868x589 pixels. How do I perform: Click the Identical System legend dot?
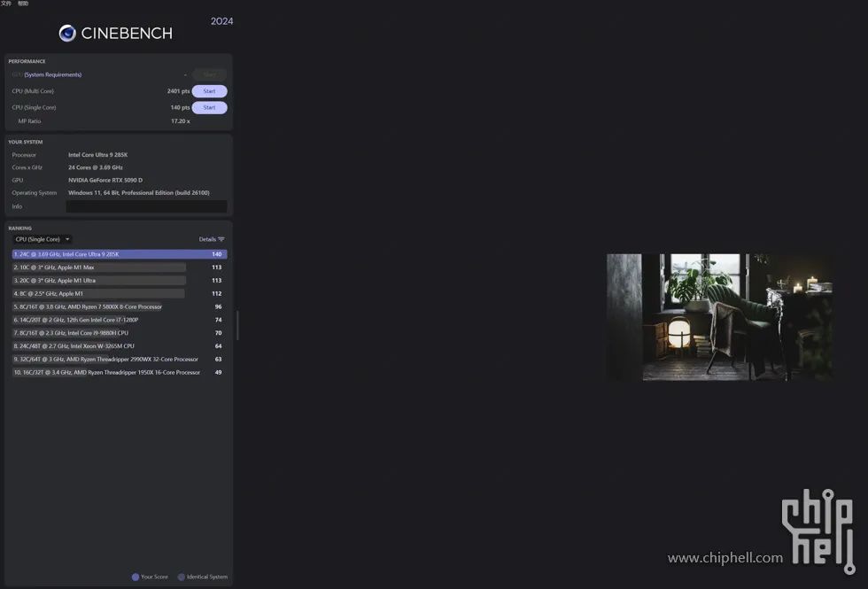[181, 577]
